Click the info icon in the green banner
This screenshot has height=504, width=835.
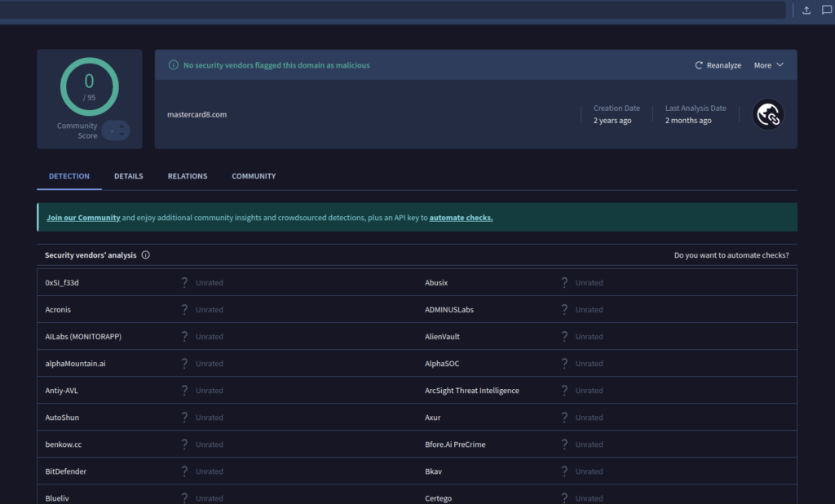174,64
